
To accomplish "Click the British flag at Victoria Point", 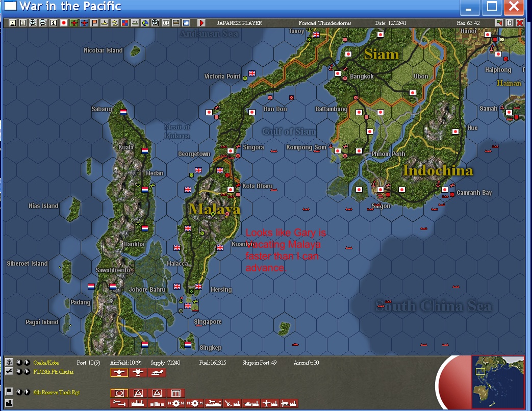I will point(252,73).
